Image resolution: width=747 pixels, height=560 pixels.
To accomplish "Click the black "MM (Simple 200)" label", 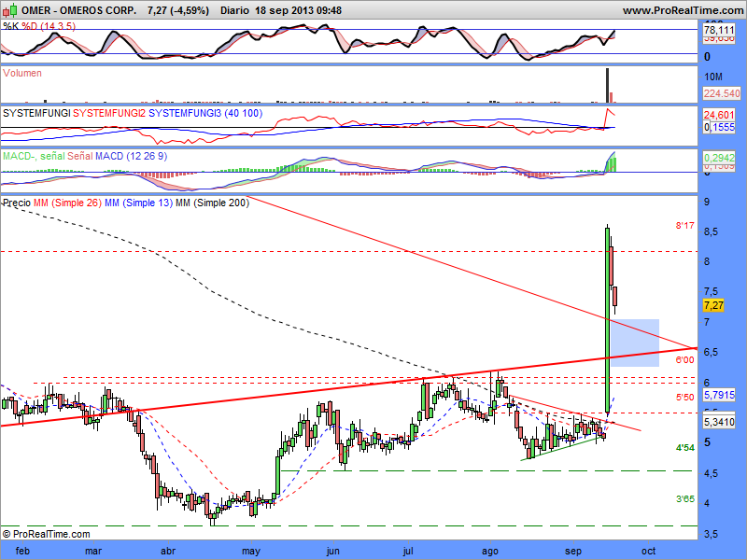I will [x=212, y=203].
